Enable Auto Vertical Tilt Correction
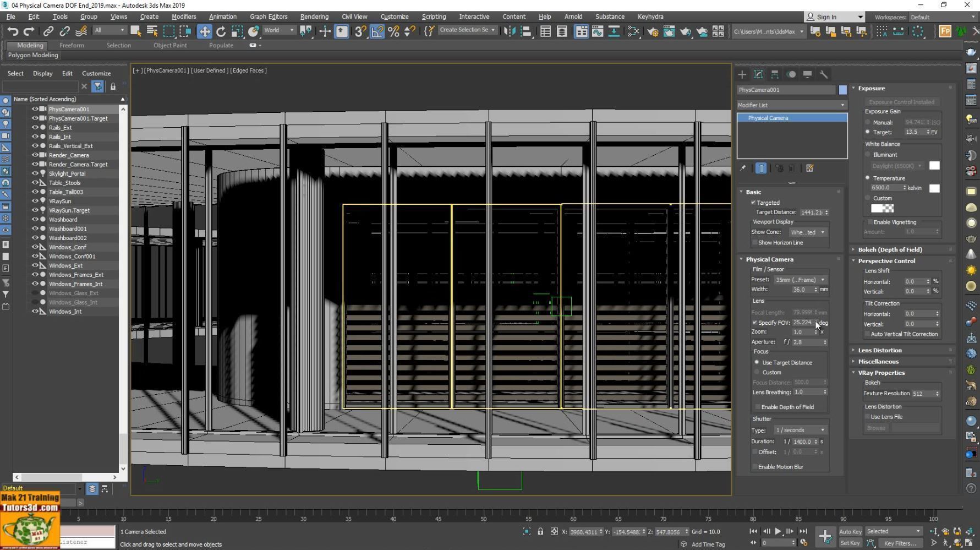Viewport: 980px width, 550px height. coord(867,334)
